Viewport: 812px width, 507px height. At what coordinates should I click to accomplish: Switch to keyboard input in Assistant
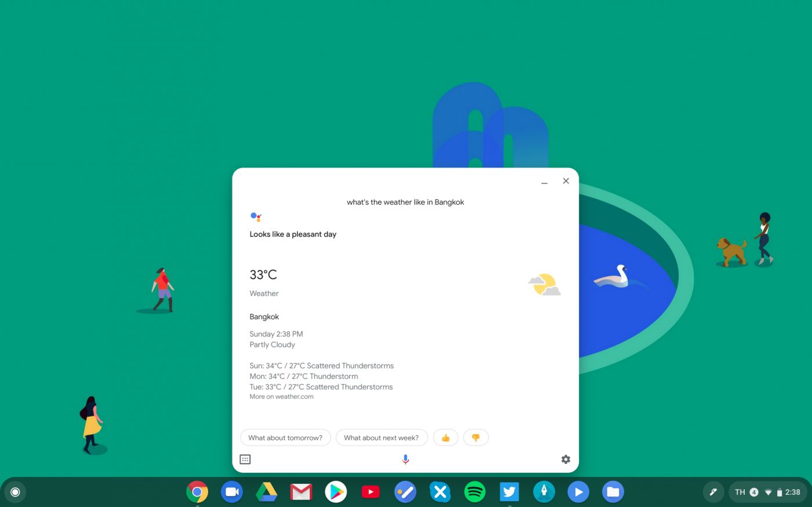pos(245,459)
